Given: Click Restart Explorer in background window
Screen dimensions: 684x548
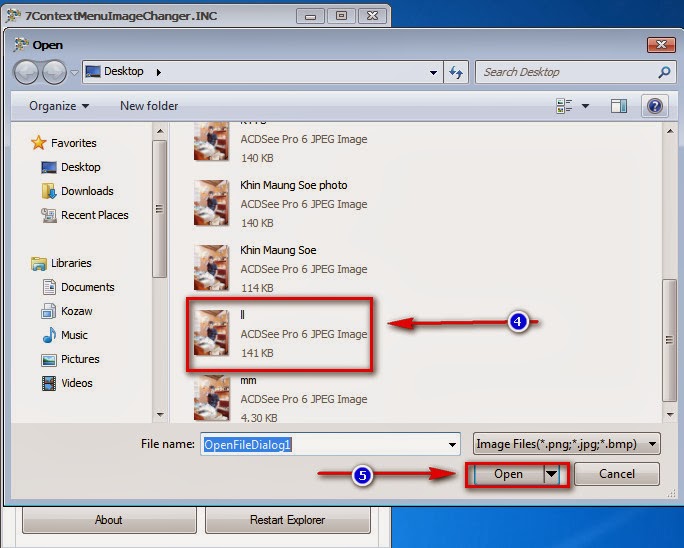Looking at the screenshot, I should (287, 520).
